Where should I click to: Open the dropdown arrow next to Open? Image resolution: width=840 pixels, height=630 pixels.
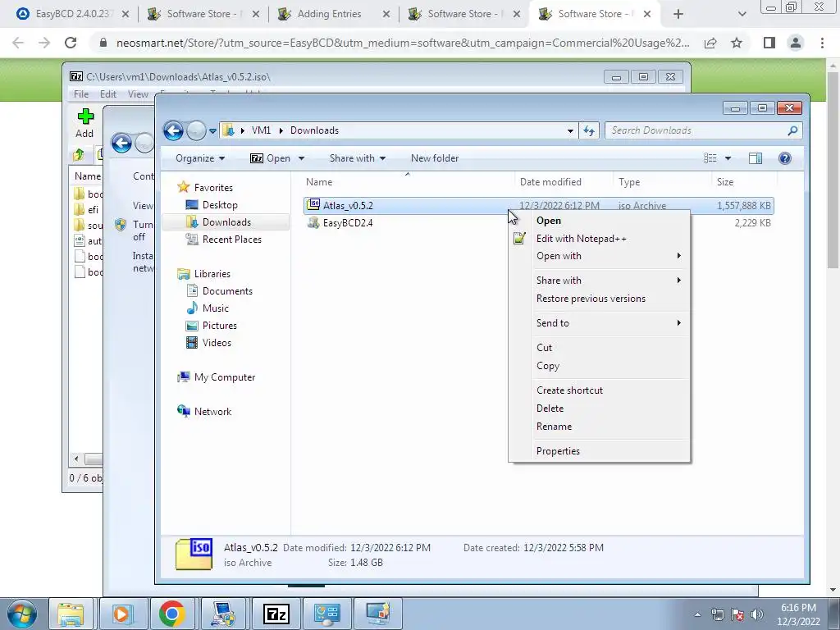point(301,158)
